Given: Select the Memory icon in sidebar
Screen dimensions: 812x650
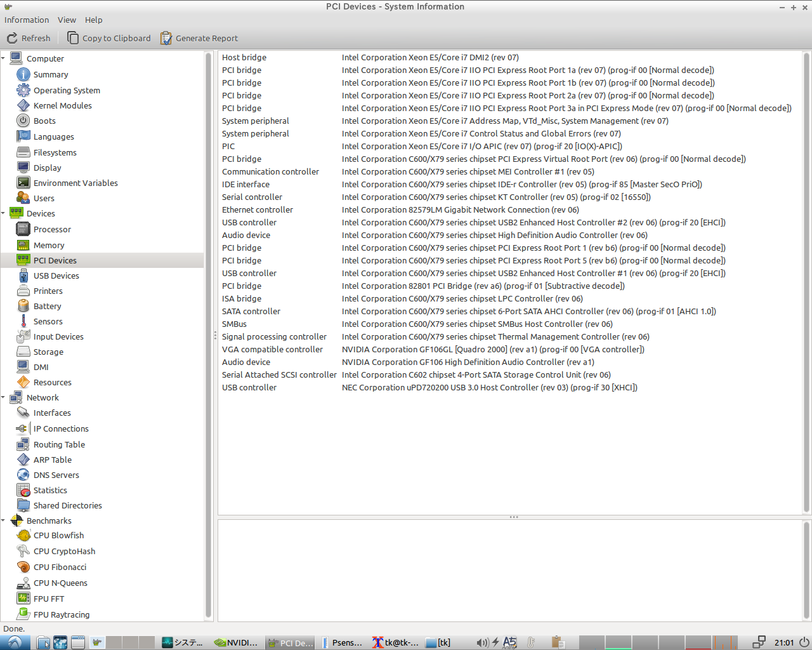Looking at the screenshot, I should click(23, 245).
